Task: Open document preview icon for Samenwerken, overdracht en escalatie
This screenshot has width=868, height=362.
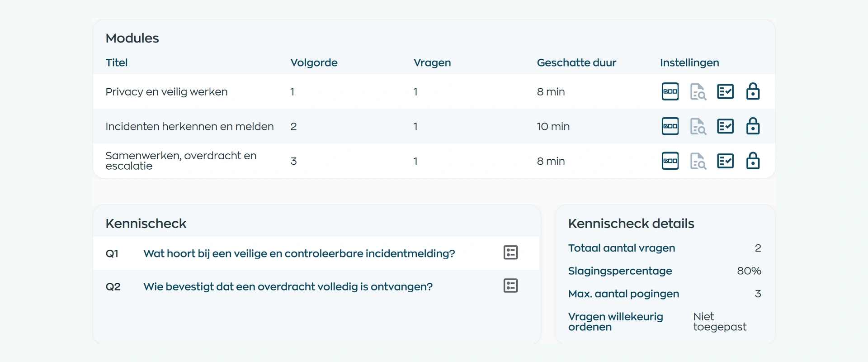Action: [x=698, y=161]
